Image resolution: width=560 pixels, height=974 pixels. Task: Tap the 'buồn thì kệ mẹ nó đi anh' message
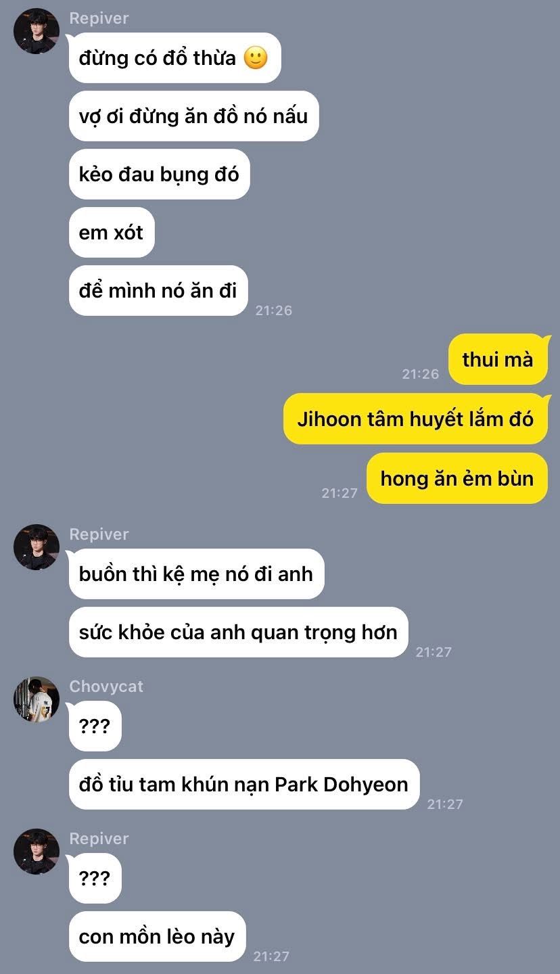click(196, 574)
